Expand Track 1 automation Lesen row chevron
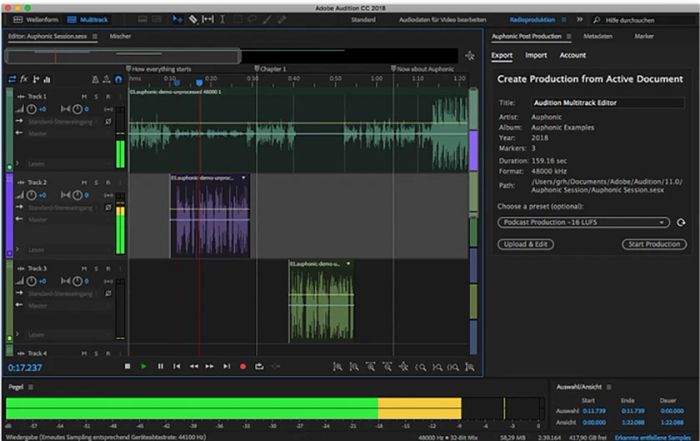 click(x=17, y=163)
